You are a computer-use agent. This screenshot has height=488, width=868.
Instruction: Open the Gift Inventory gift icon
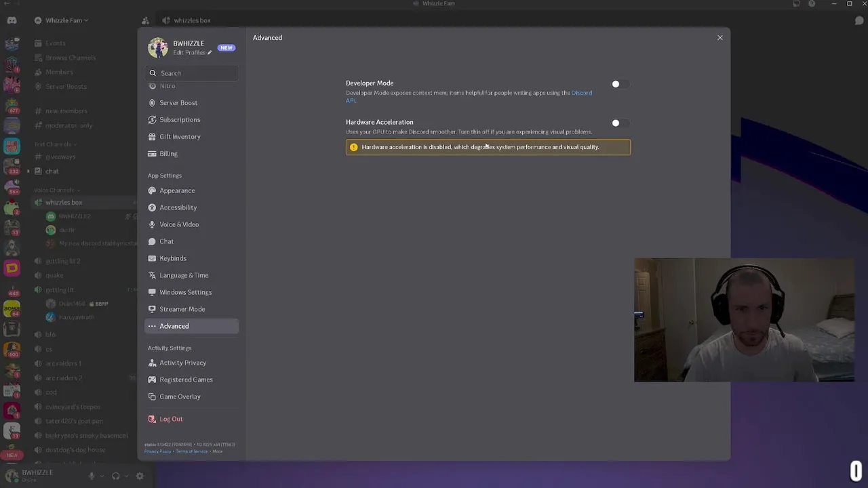click(152, 137)
